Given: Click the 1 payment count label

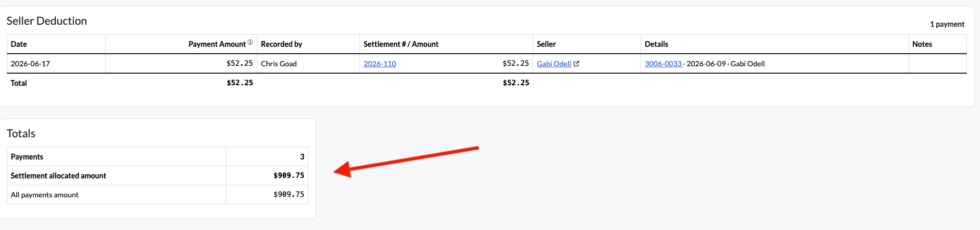Looking at the screenshot, I should (947, 24).
